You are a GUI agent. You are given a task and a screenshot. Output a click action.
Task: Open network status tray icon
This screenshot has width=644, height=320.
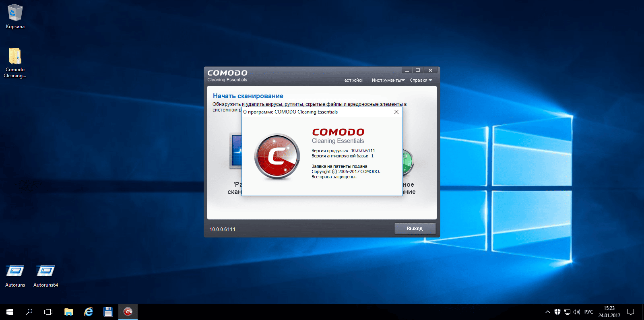[x=567, y=312]
